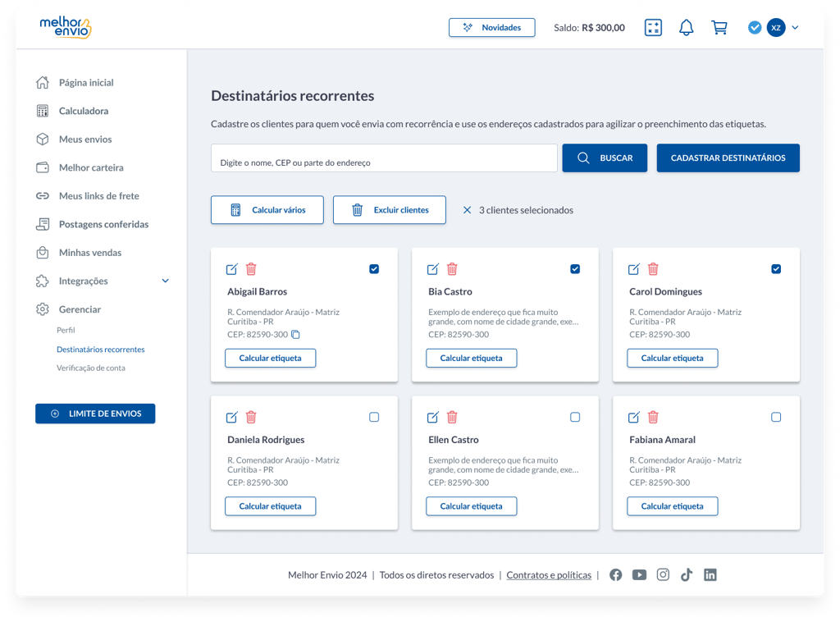Image resolution: width=840 pixels, height=622 pixels.
Task: Click the blue verified badge icon
Action: 755,27
